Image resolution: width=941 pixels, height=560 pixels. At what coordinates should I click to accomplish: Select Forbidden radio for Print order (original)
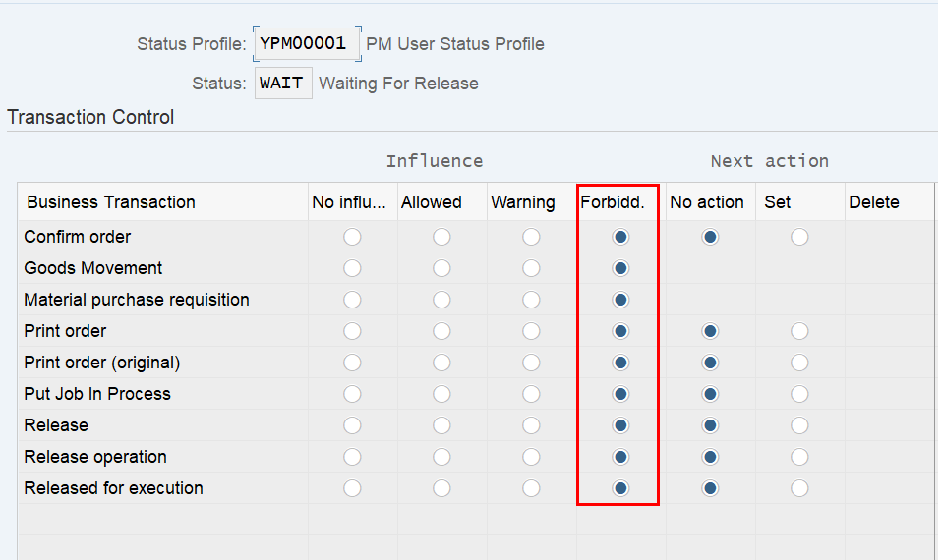pyautogui.click(x=620, y=363)
